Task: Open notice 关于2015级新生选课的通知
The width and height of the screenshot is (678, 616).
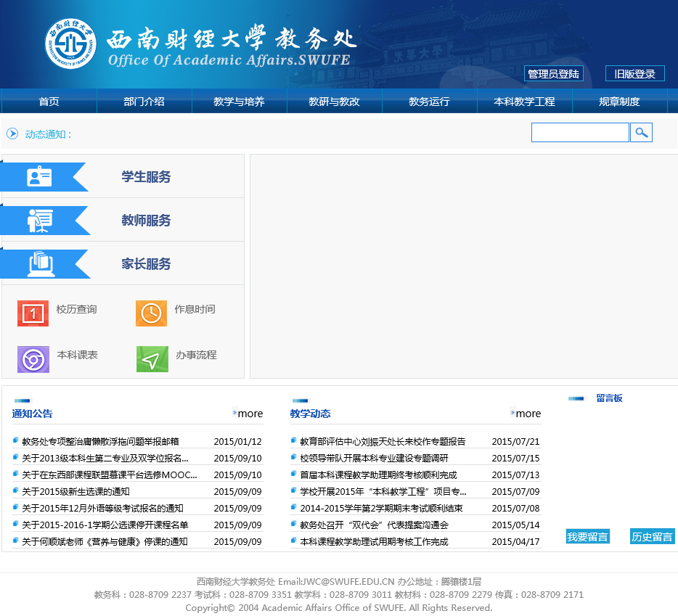Action: pyautogui.click(x=75, y=491)
